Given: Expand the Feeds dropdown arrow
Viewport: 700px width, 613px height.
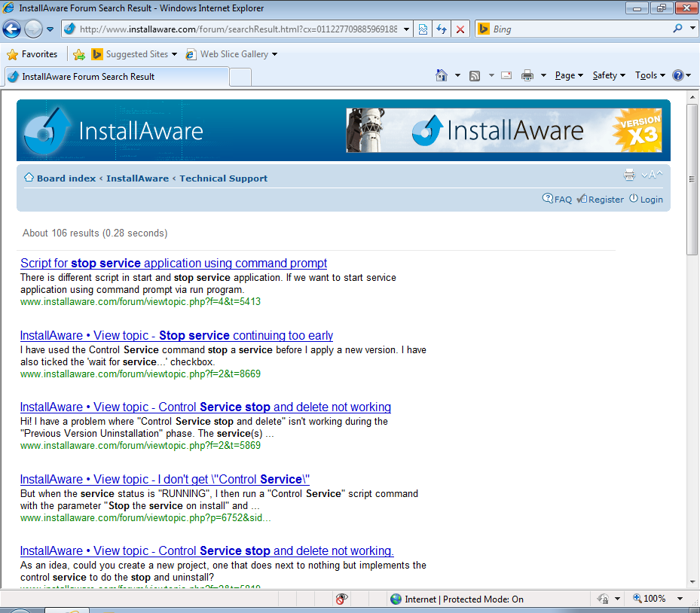Looking at the screenshot, I should [x=491, y=75].
